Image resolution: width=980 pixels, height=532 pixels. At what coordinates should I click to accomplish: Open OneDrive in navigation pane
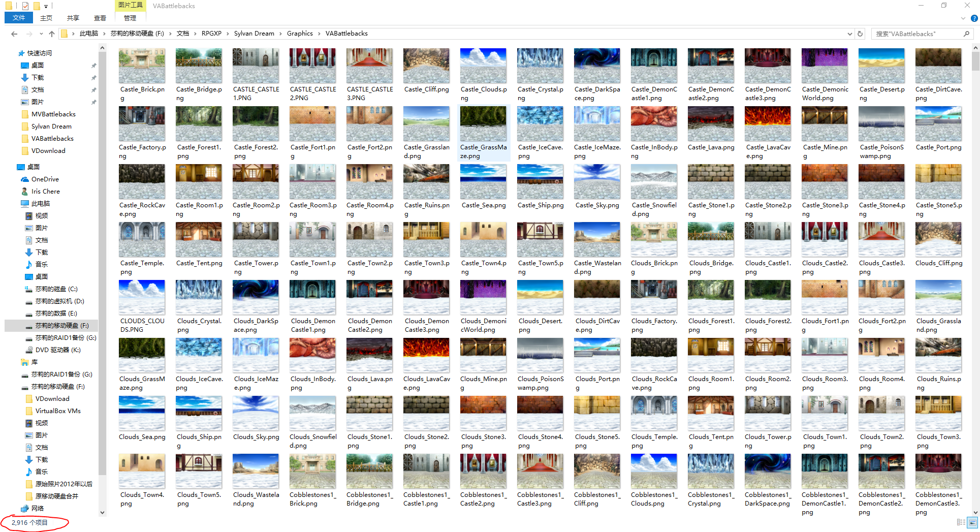(x=45, y=179)
